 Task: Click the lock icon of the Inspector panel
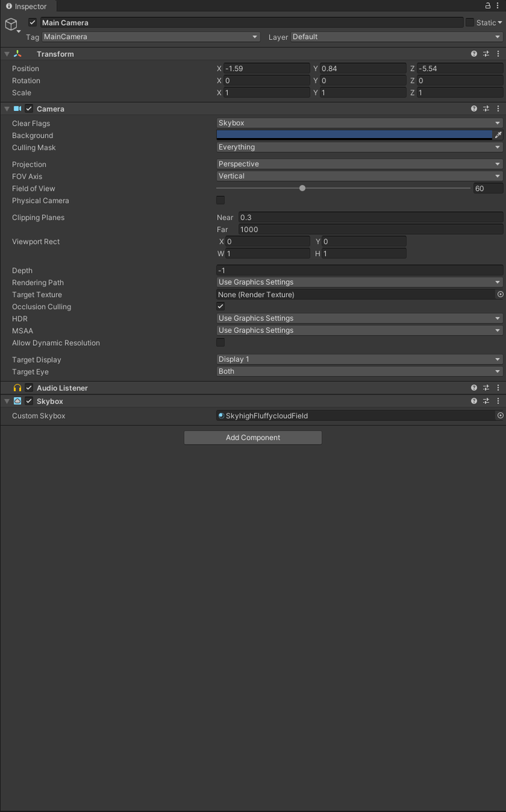(x=488, y=6)
